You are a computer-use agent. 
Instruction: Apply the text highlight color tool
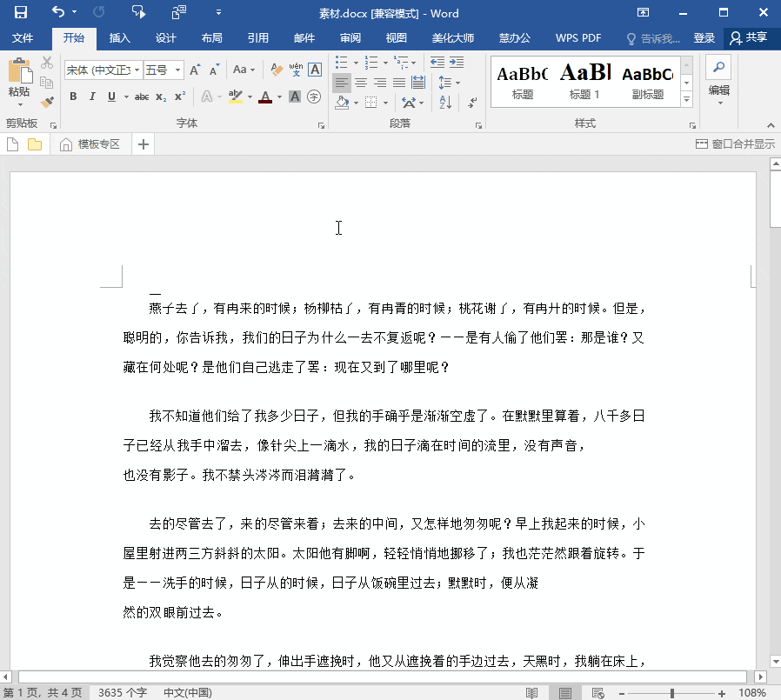click(x=236, y=97)
